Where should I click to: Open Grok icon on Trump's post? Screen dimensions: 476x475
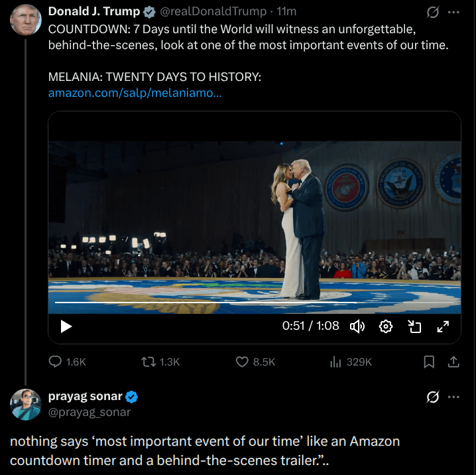433,12
